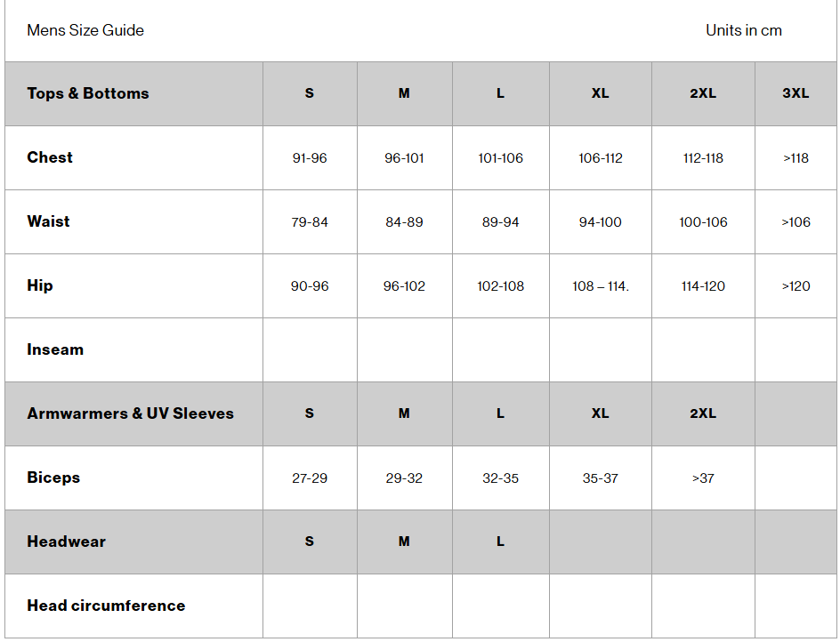Select the >37 biceps value

tap(703, 478)
